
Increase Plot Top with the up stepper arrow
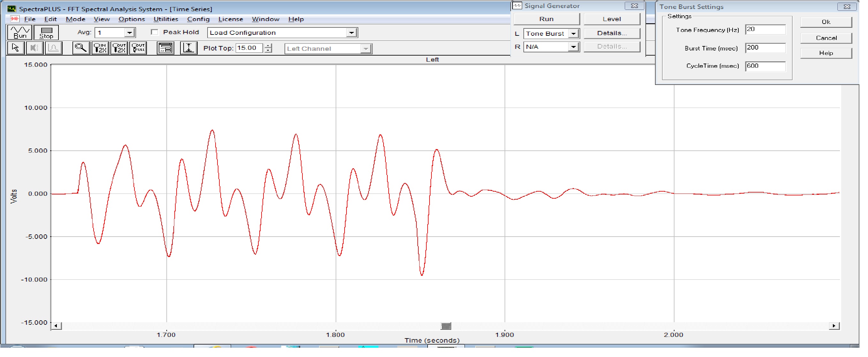(x=268, y=46)
